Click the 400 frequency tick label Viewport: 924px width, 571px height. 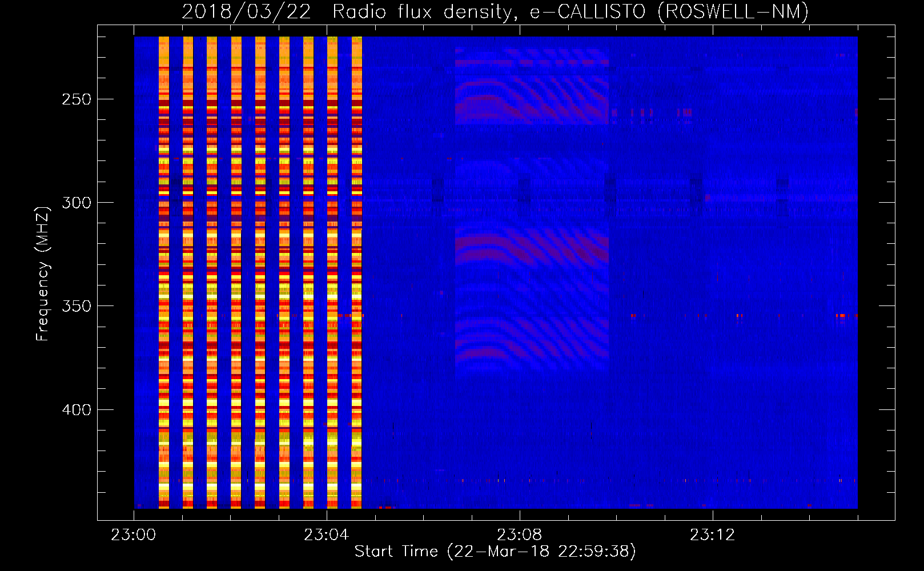point(77,410)
